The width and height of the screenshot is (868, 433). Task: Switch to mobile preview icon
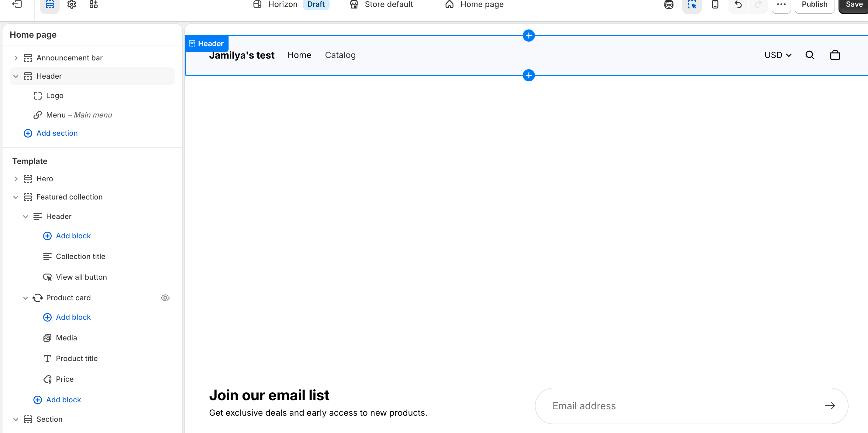tap(715, 4)
